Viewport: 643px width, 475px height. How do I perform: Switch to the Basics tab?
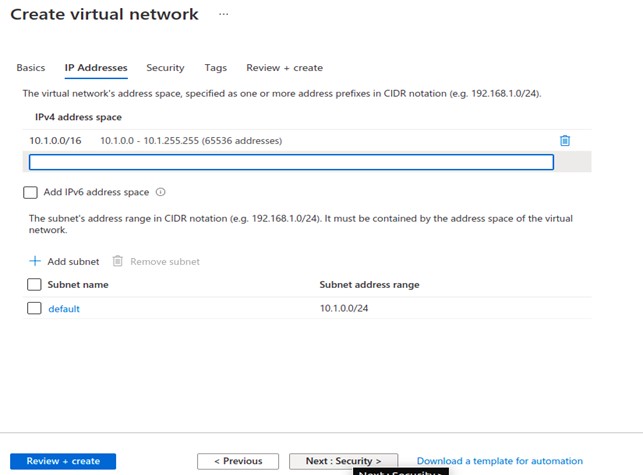pos(31,68)
